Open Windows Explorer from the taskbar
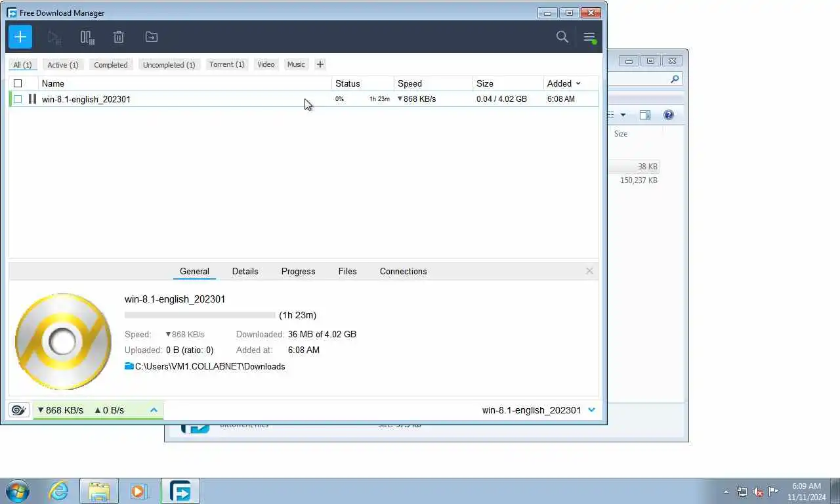 [99, 491]
